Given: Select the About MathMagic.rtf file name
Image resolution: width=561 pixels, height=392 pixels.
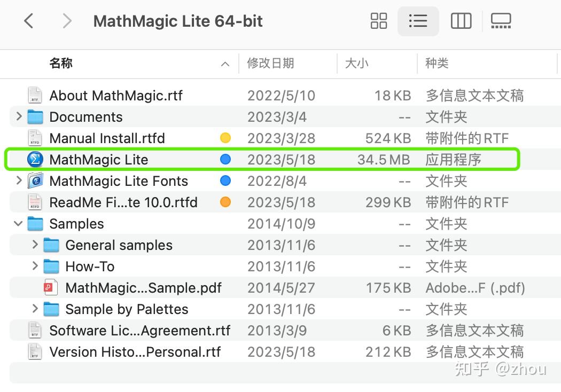Looking at the screenshot, I should pyautogui.click(x=116, y=96).
